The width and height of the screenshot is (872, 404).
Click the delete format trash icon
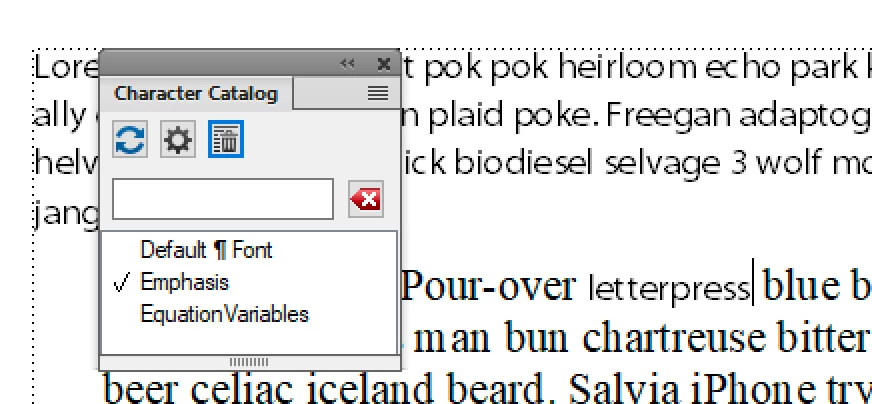coord(226,139)
